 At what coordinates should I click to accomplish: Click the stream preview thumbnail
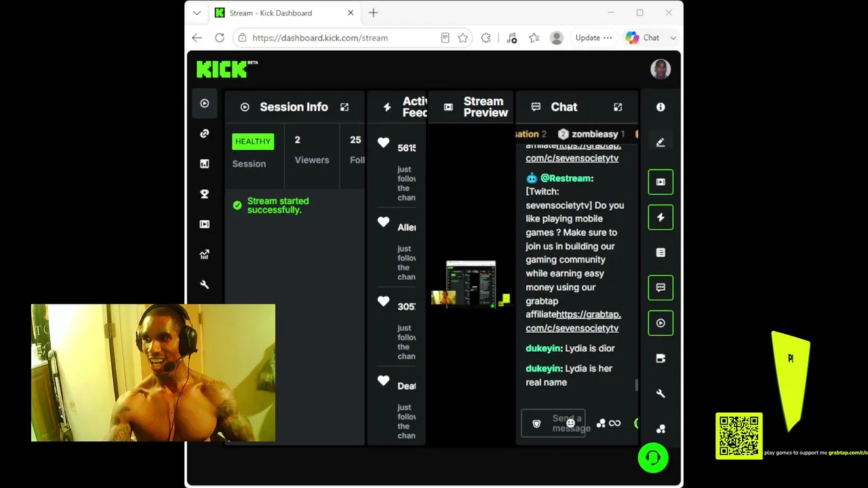pos(471,283)
